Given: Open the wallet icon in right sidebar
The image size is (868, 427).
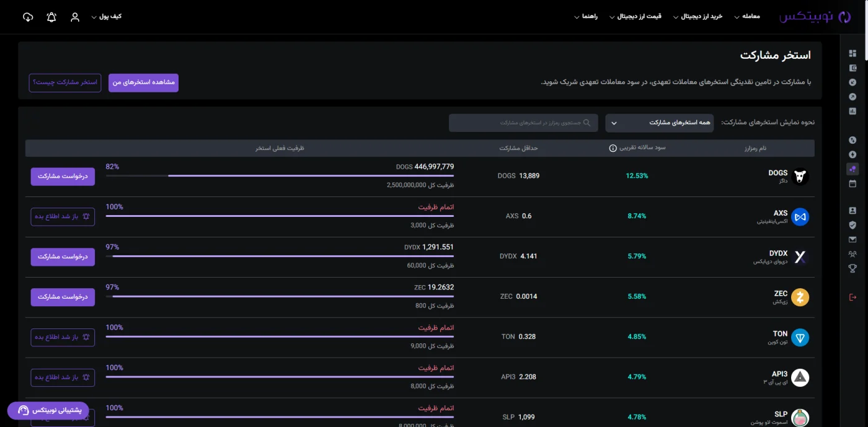Looking at the screenshot, I should (x=852, y=68).
